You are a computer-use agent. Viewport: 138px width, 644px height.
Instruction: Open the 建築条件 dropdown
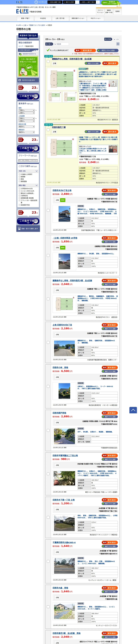pos(26,132)
